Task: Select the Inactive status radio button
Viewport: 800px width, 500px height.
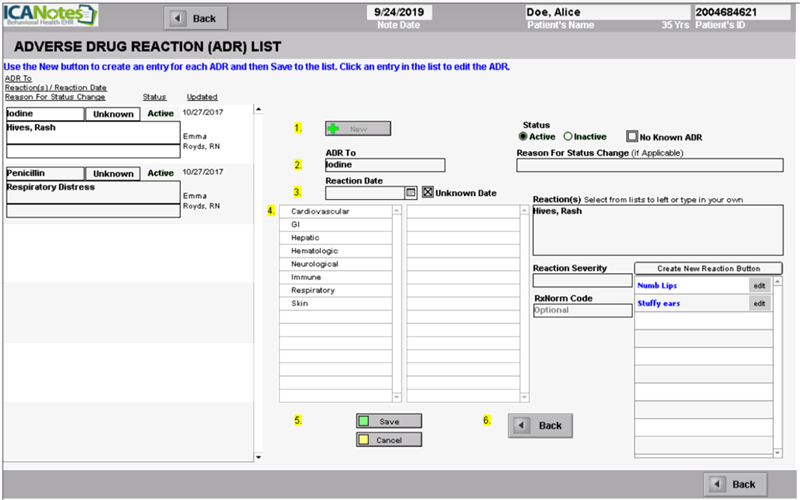Action: tap(568, 136)
